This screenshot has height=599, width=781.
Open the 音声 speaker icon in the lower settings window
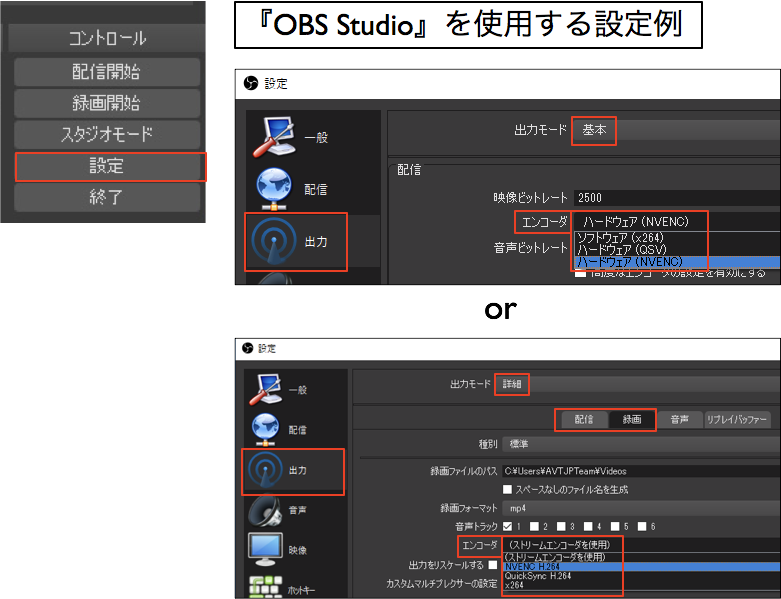tap(265, 510)
